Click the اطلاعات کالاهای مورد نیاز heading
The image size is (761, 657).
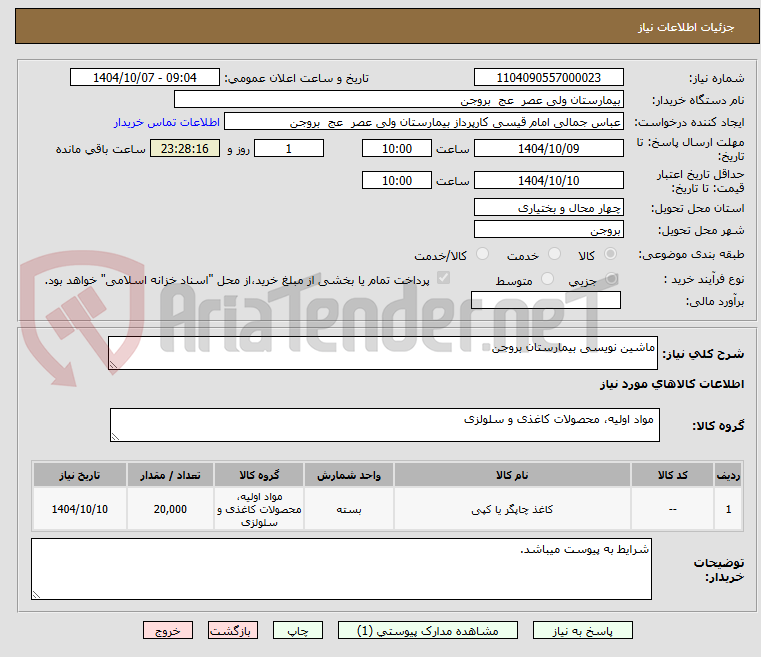pos(672,384)
